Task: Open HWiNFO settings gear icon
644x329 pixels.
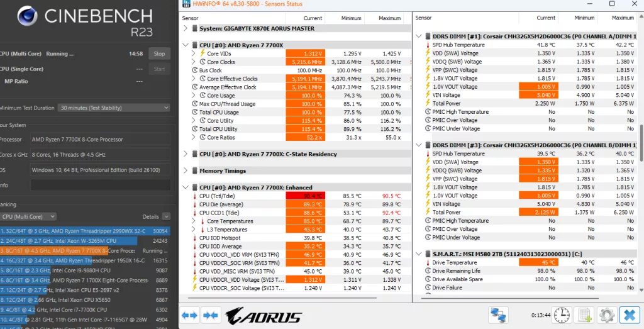Action: pos(607,315)
